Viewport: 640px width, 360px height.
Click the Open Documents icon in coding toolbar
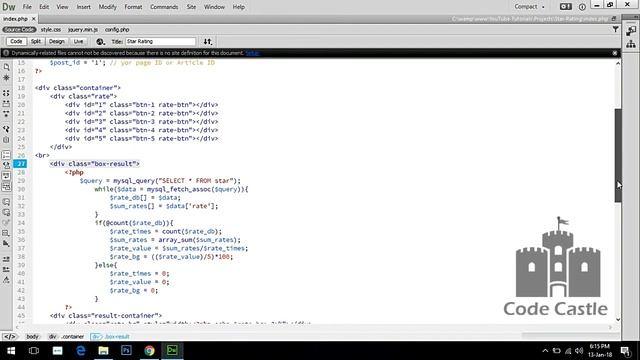click(6, 67)
